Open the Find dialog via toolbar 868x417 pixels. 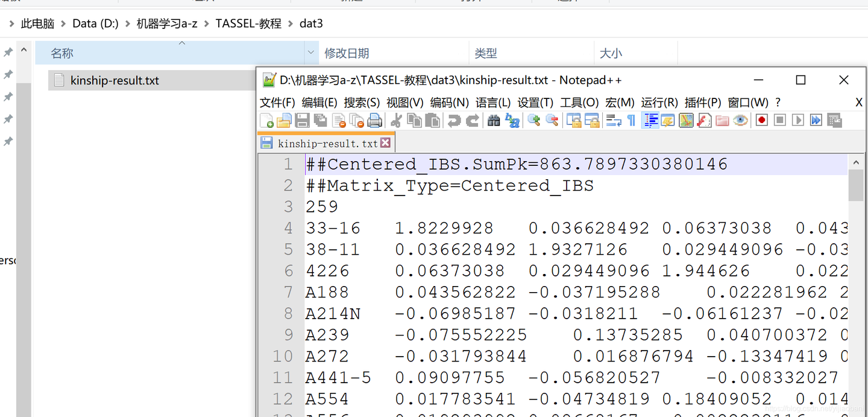click(x=493, y=120)
